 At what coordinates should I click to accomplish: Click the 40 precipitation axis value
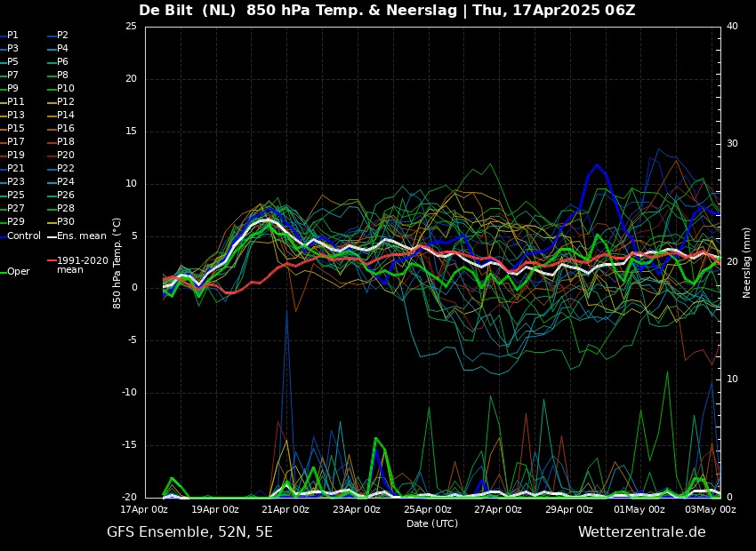(732, 27)
